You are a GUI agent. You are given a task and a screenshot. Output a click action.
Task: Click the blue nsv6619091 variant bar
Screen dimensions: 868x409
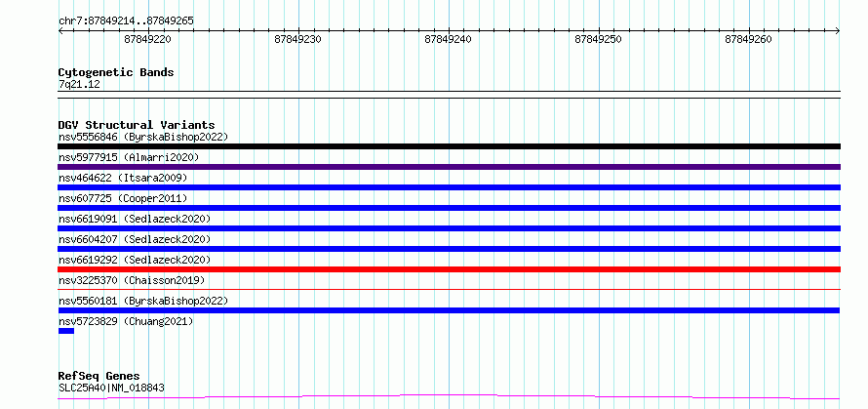(x=449, y=228)
